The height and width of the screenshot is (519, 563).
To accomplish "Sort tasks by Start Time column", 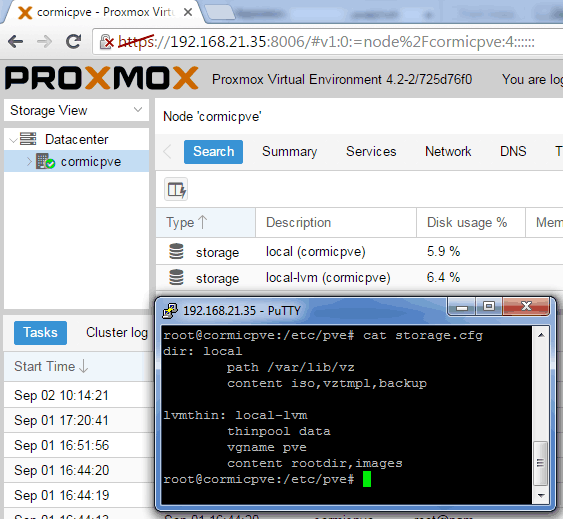I will (x=78, y=367).
